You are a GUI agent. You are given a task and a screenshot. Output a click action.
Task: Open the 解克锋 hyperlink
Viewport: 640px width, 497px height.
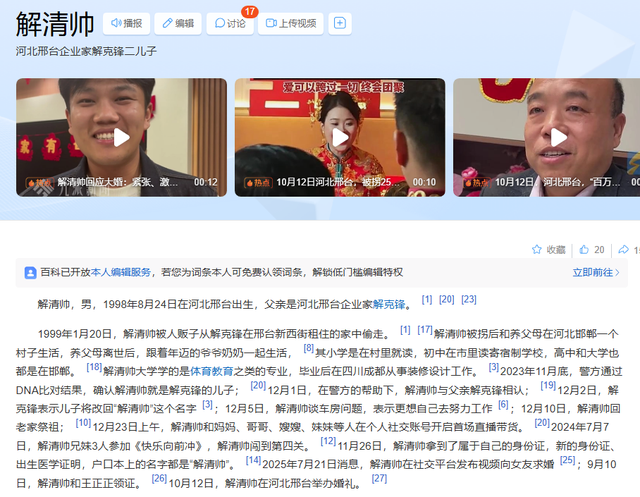tap(389, 304)
